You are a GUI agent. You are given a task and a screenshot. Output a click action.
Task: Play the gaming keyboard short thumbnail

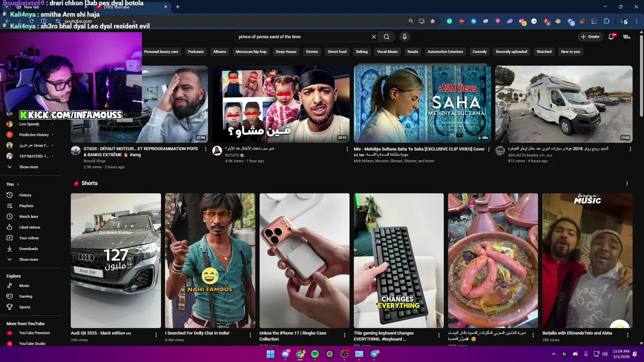click(x=398, y=260)
